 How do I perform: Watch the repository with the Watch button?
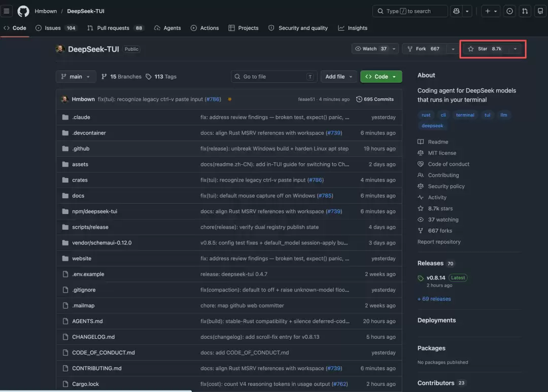(x=370, y=49)
